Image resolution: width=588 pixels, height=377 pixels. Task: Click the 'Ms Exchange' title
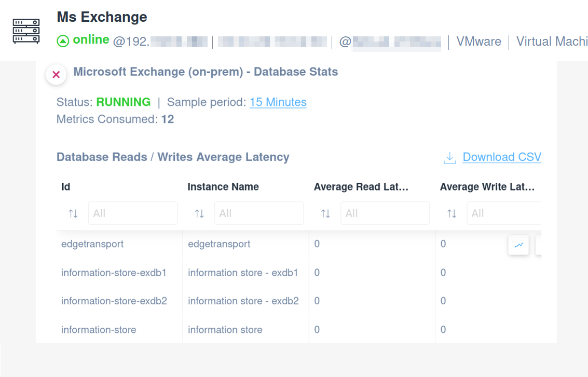coord(102,17)
